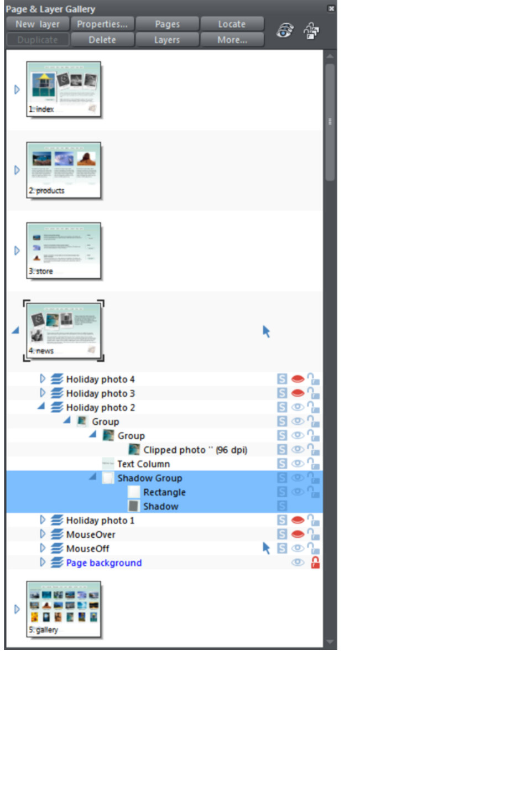Collapse the Holiday photo 2 layer
532x806 pixels.
41,407
